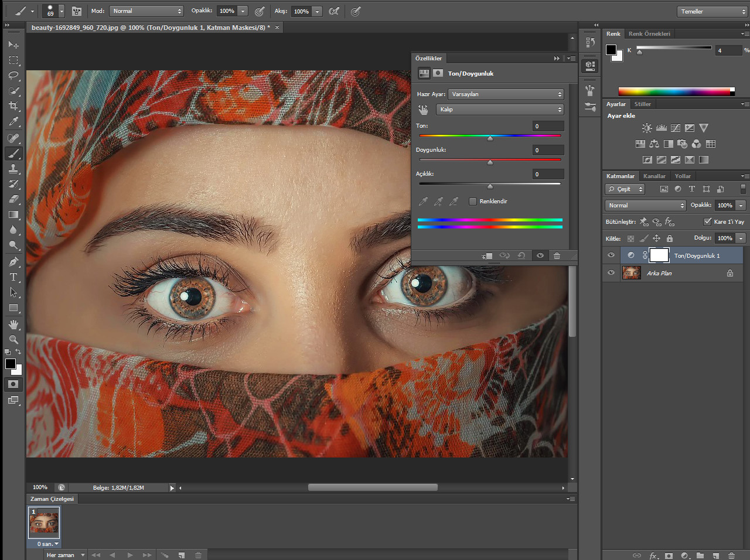Enable the Renklendir checkbox

click(x=473, y=202)
